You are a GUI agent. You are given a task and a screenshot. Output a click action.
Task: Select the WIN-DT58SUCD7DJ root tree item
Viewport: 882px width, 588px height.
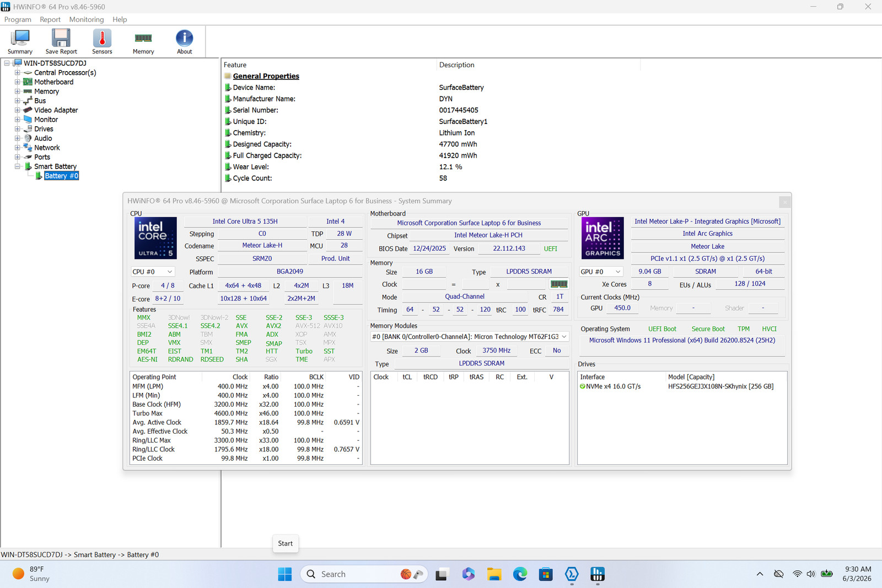[x=55, y=63]
